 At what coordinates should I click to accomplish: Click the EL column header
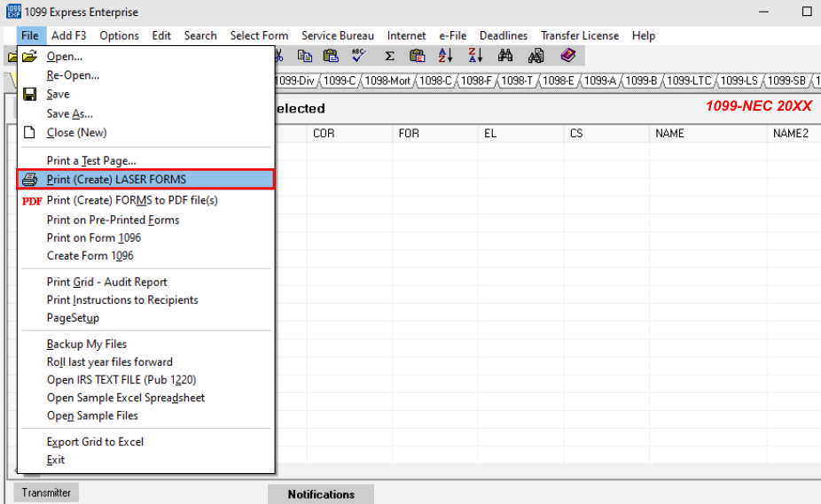pyautogui.click(x=521, y=134)
